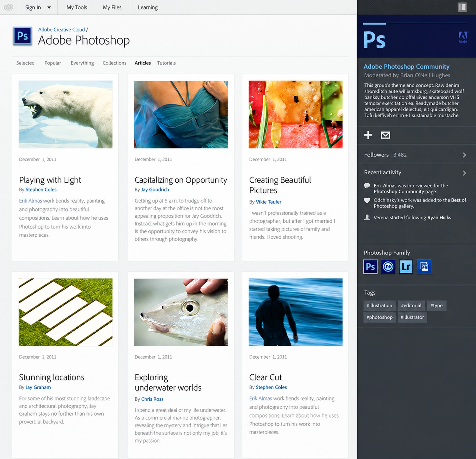Screen dimensions: 476x459
Task: Open Photoshop from the Photoshop Family icons
Action: pyautogui.click(x=370, y=267)
